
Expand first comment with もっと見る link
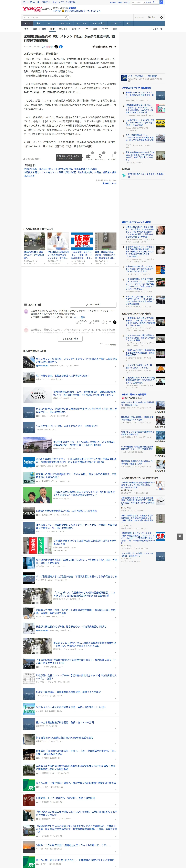(80, 317)
